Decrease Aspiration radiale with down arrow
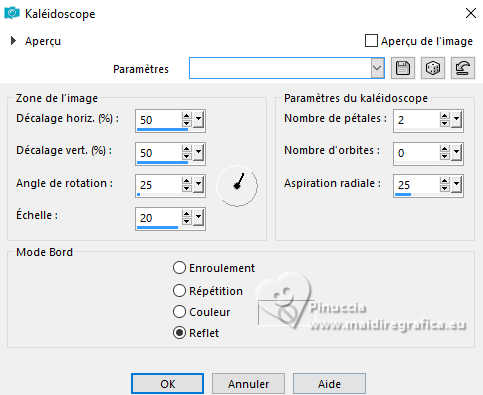Image resolution: width=483 pixels, height=395 pixels. tap(444, 188)
